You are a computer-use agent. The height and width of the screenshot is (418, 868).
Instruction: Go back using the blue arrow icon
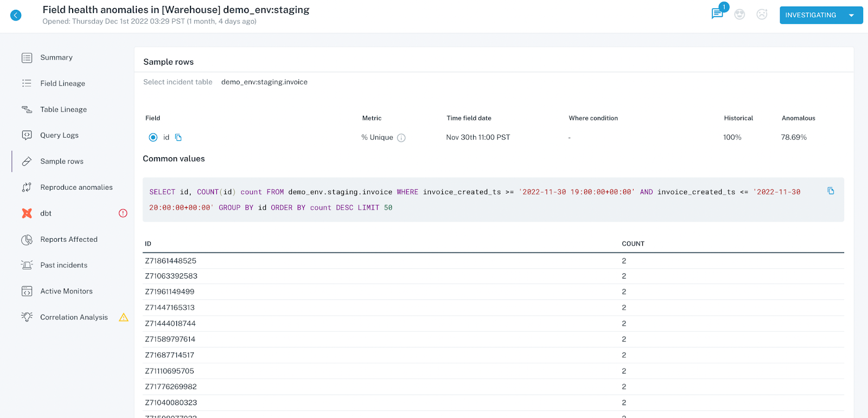coord(16,15)
